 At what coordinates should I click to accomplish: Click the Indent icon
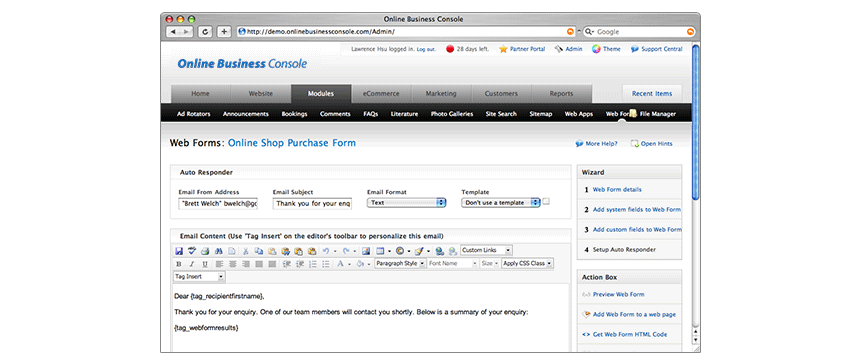(x=287, y=264)
